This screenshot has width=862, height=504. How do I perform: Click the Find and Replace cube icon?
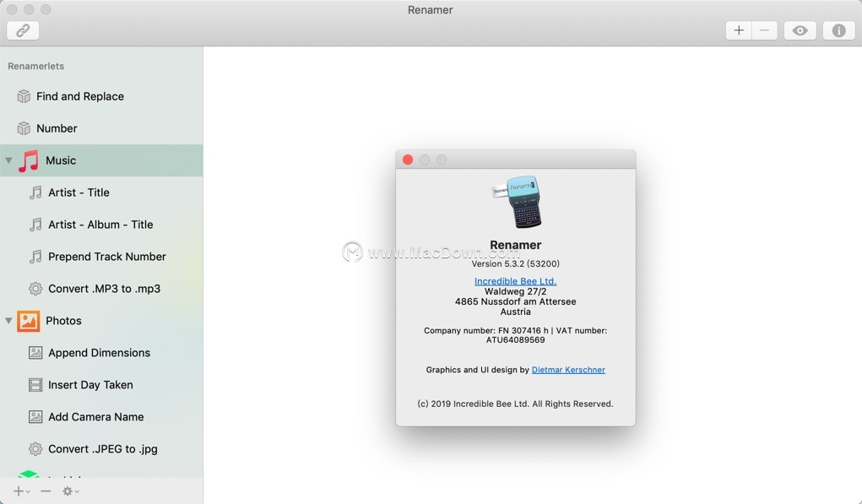point(24,96)
